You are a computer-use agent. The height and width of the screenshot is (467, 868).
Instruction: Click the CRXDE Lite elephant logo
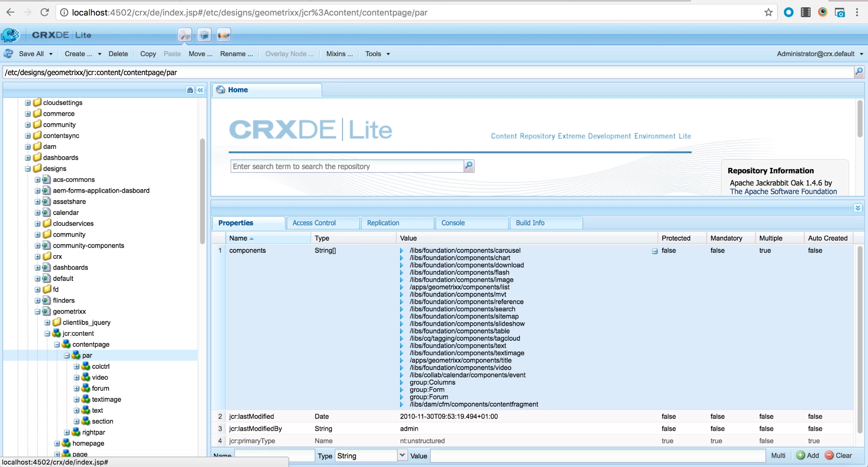click(x=10, y=35)
